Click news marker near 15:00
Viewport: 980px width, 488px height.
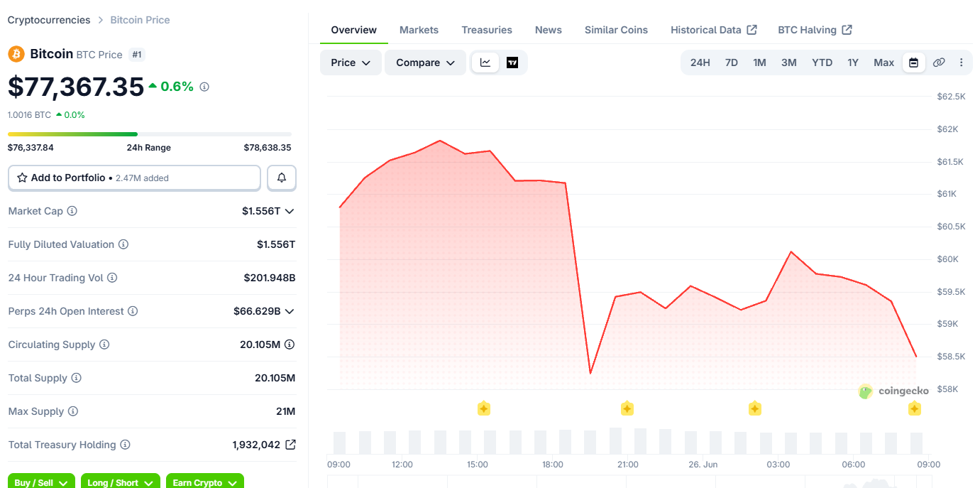click(484, 408)
